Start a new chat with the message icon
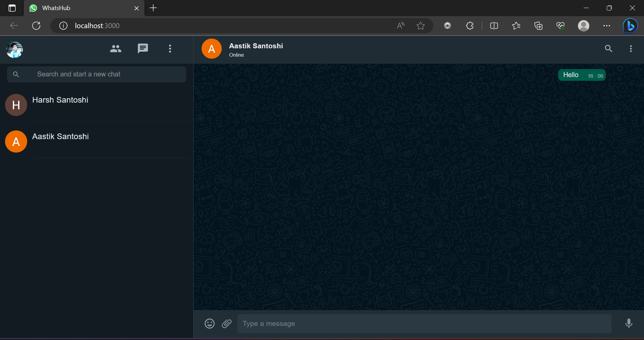The height and width of the screenshot is (340, 644). (143, 49)
